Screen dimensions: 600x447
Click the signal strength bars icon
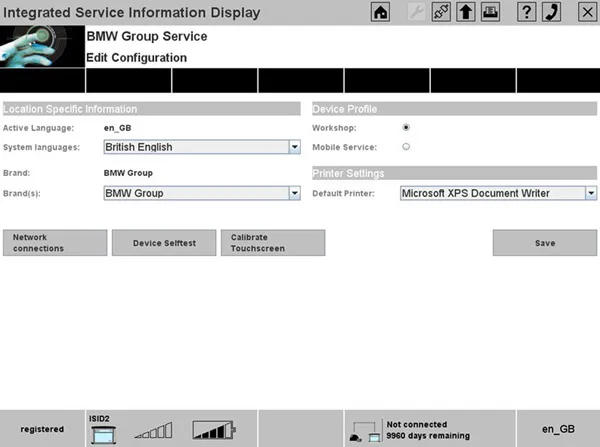click(154, 431)
